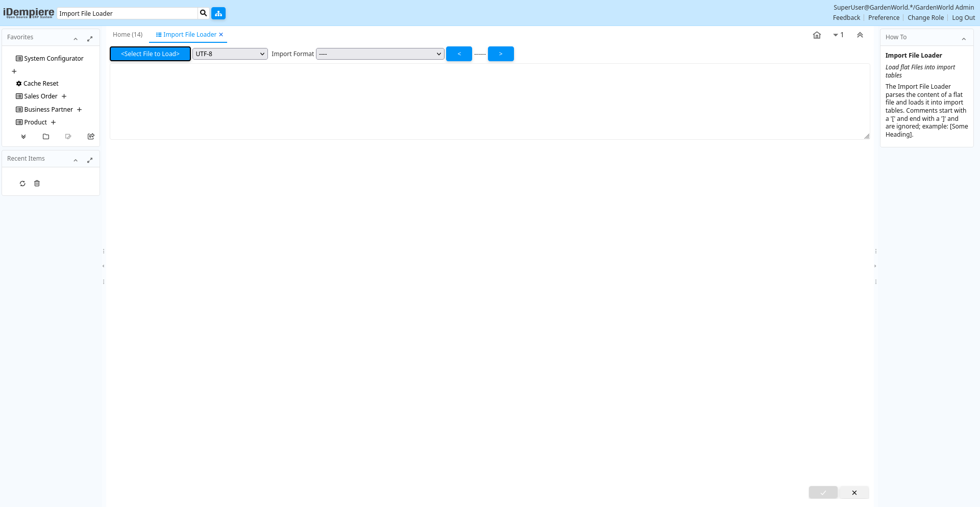Clear Recent Items with trash icon
The image size is (980, 507).
(x=37, y=184)
